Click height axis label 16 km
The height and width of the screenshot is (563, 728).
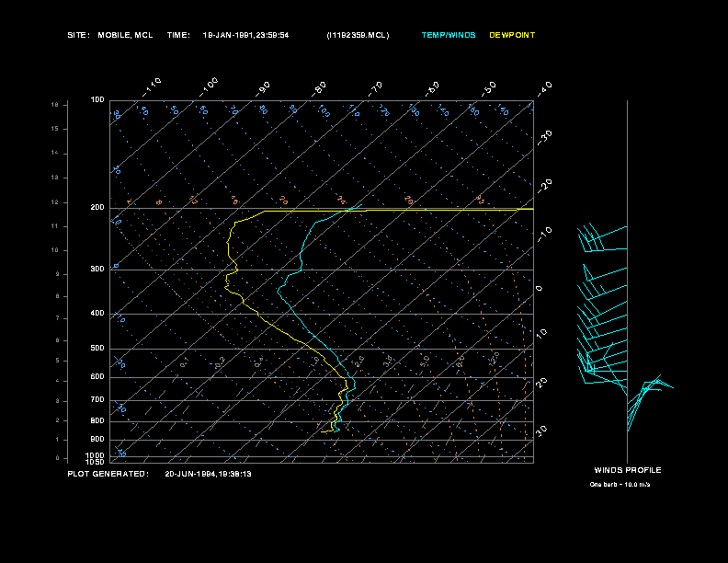coord(55,105)
